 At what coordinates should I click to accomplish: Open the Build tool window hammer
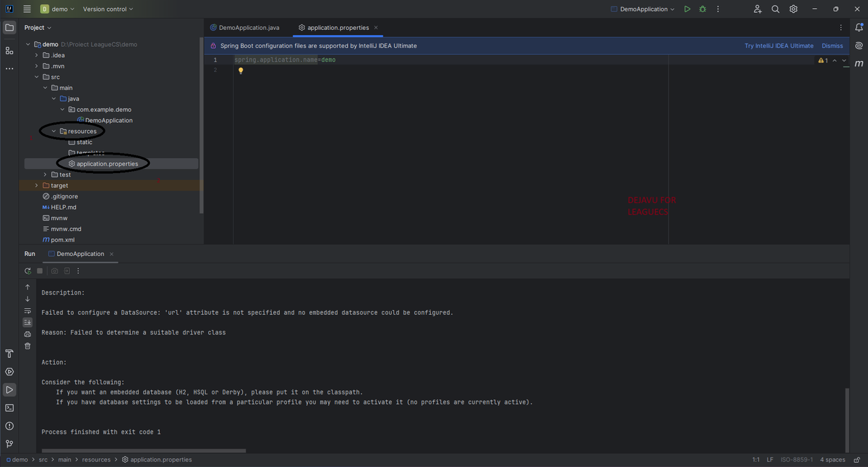coord(9,354)
